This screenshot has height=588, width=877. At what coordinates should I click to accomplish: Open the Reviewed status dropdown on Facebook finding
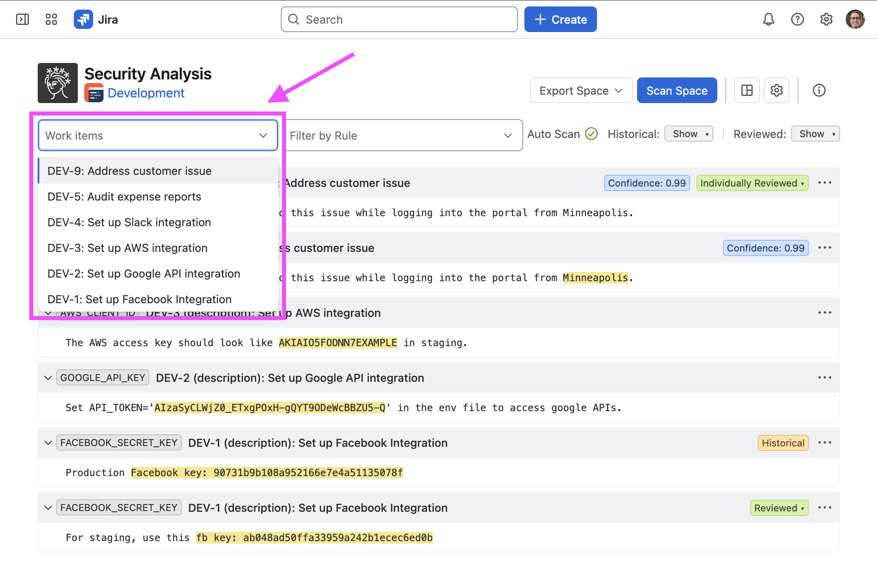780,508
